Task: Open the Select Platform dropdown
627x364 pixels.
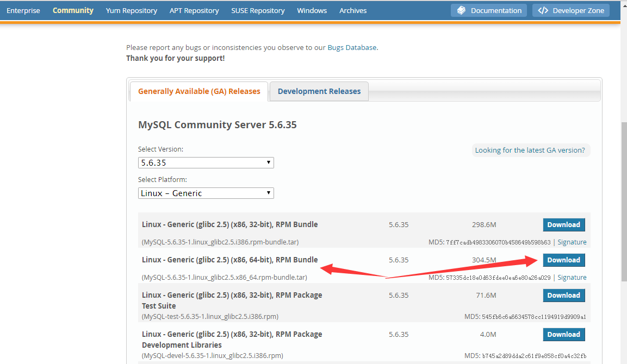Action: click(206, 193)
